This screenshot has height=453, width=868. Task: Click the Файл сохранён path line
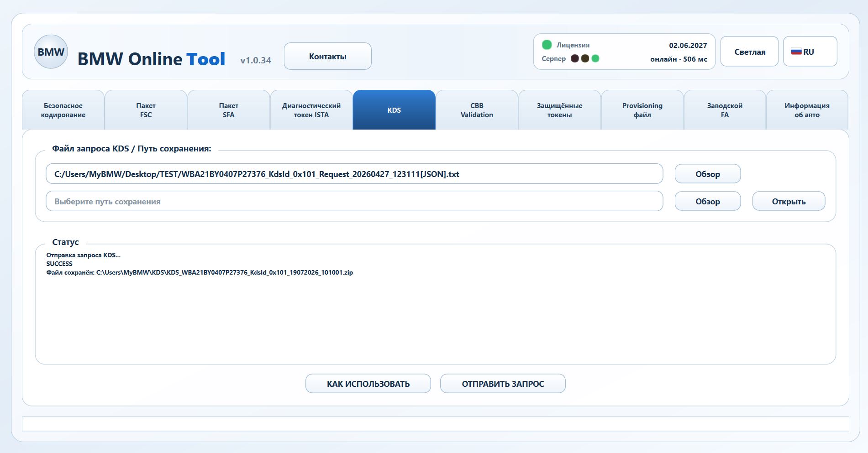tap(200, 272)
